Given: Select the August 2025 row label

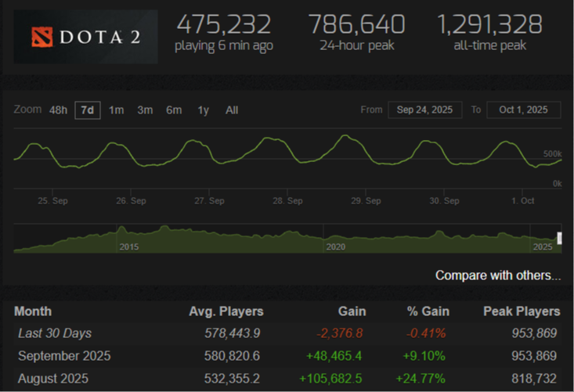Looking at the screenshot, I should [x=53, y=379].
